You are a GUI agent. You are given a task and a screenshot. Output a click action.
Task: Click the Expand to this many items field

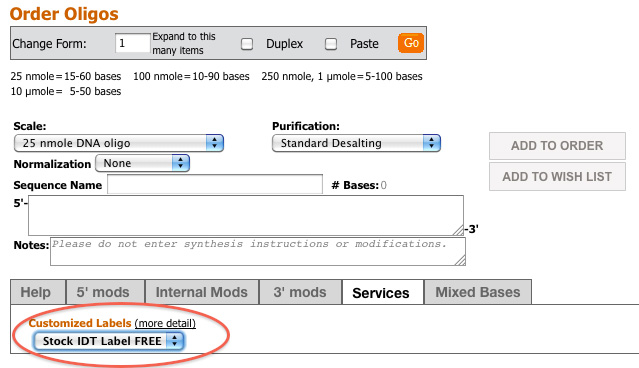tap(132, 43)
